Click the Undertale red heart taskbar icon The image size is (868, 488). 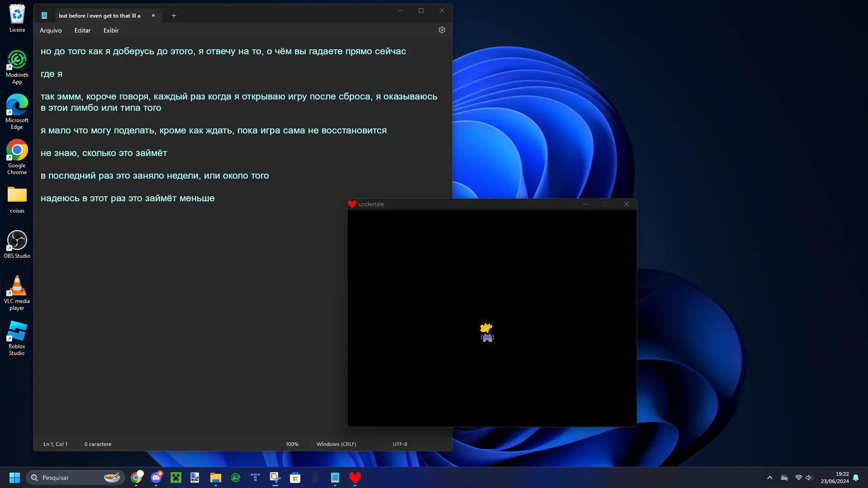pyautogui.click(x=355, y=478)
